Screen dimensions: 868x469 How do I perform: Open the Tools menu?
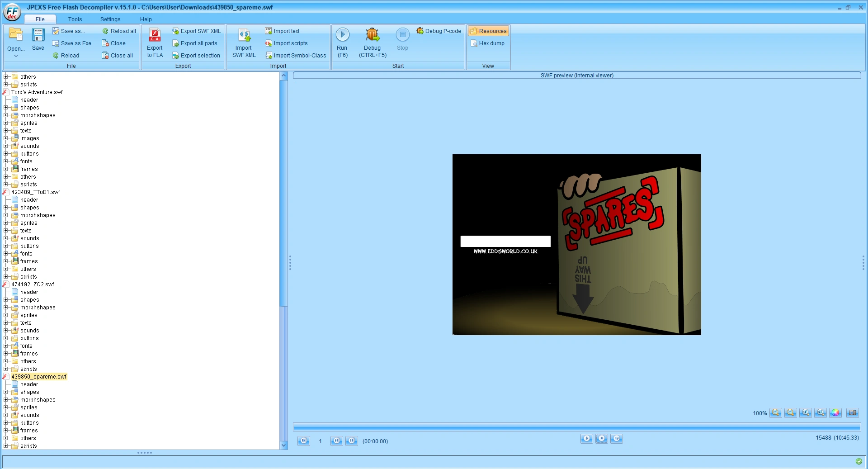75,19
